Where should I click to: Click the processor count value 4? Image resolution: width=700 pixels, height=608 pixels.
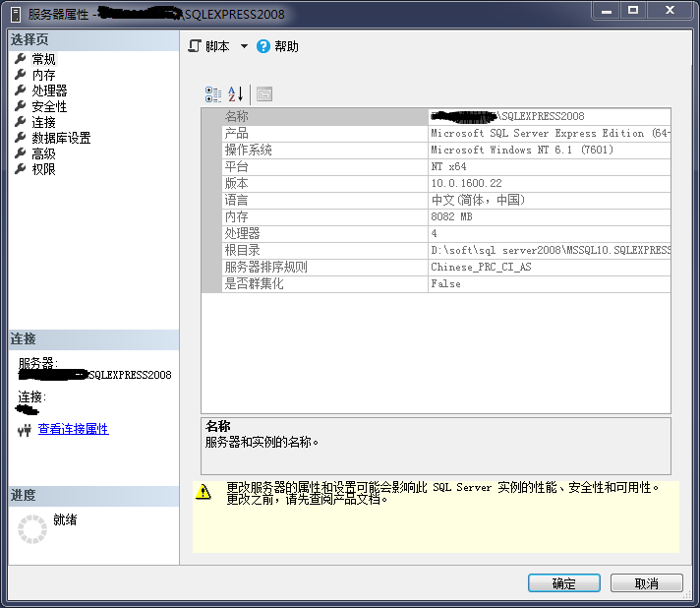(434, 233)
